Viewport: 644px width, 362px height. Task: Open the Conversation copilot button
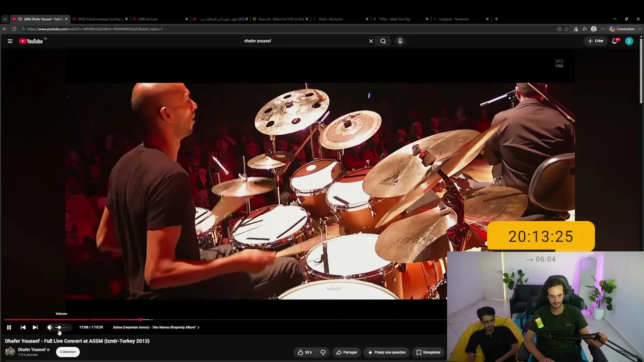click(622, 29)
